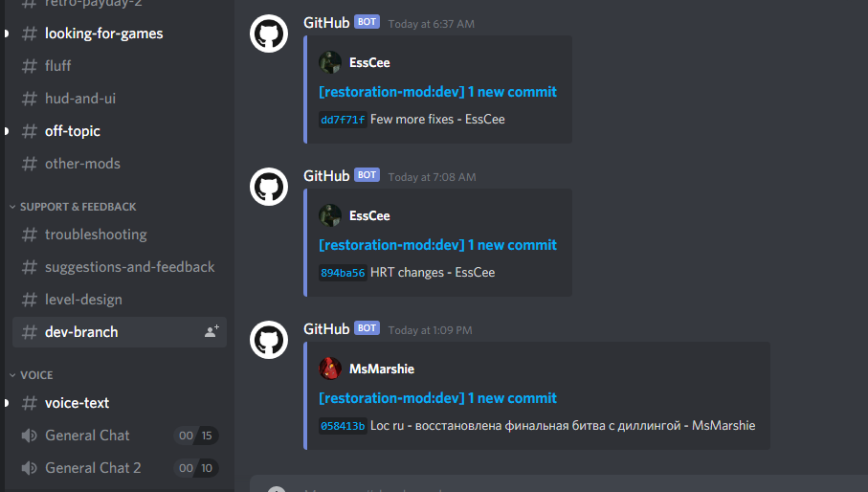Click the General Chat 2 speaker icon

(x=29, y=468)
